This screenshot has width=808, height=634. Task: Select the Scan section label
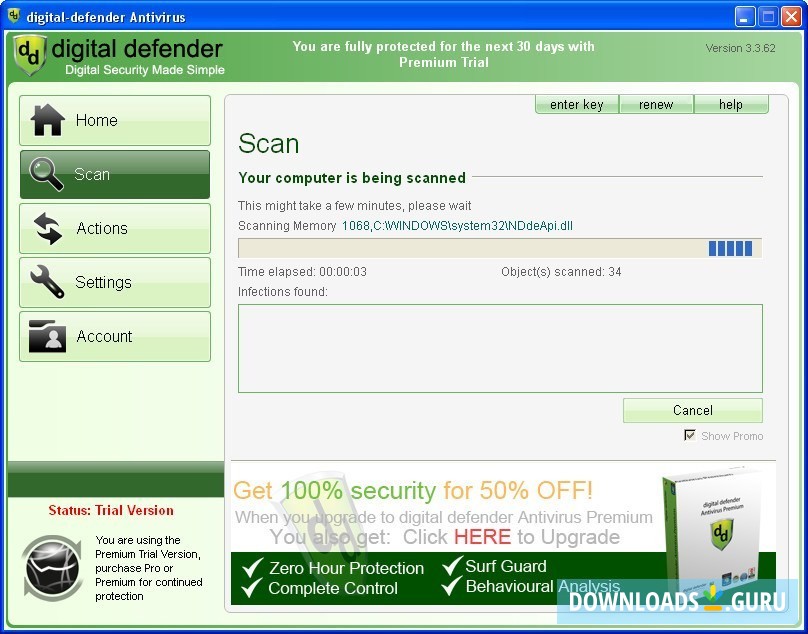[92, 174]
